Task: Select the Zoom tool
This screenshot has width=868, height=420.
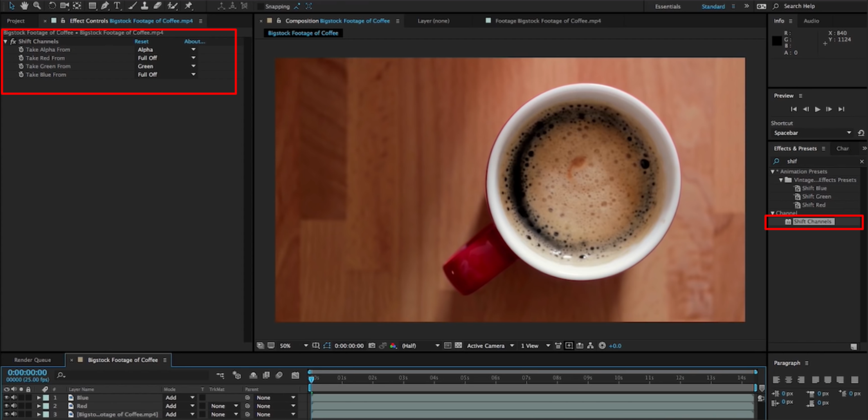Action: pos(37,6)
